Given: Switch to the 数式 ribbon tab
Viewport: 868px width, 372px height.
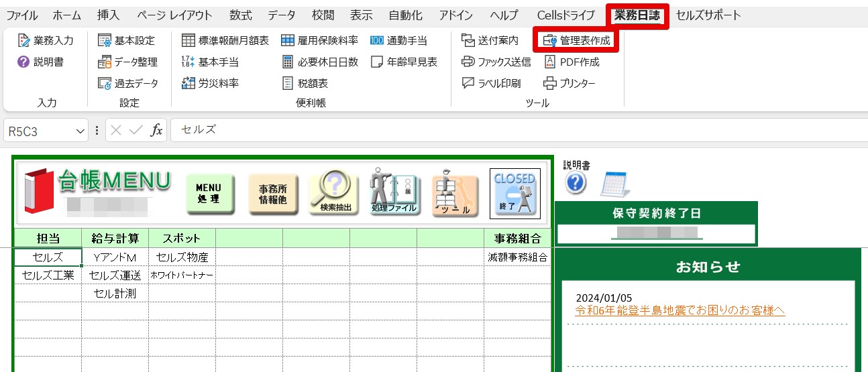Looking at the screenshot, I should coord(240,15).
